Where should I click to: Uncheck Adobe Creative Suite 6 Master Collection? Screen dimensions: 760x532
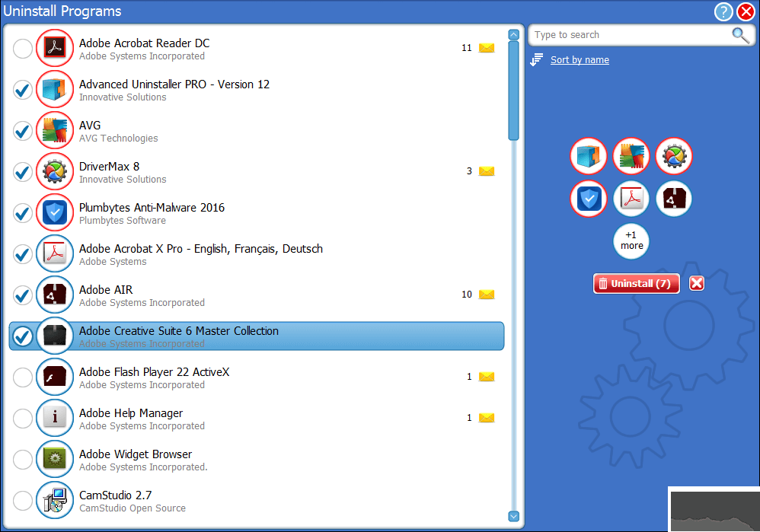click(23, 336)
